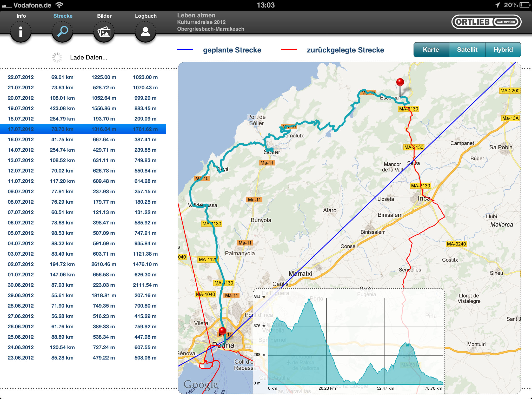Tap the geplante Strecke legend label
The image size is (532, 399).
point(232,50)
